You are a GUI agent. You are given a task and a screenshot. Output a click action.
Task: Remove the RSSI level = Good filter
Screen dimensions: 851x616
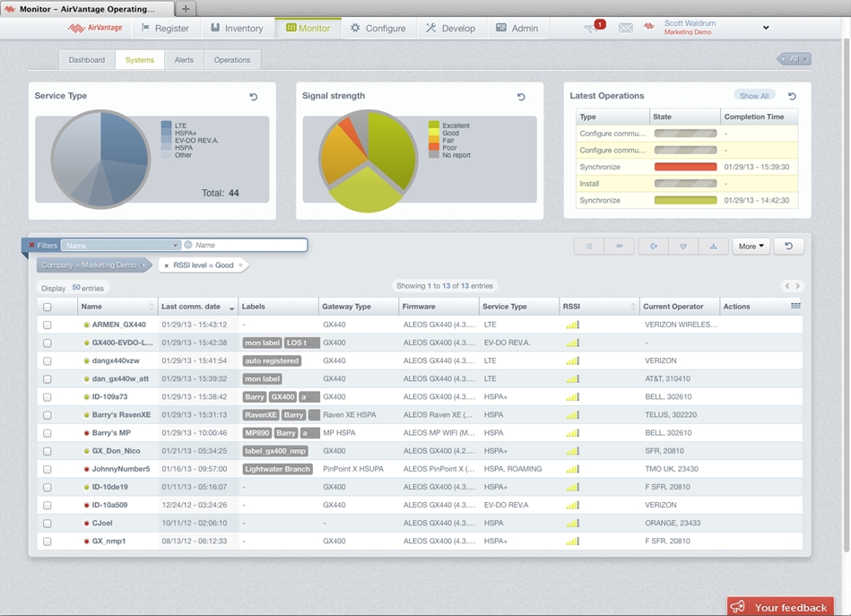167,265
